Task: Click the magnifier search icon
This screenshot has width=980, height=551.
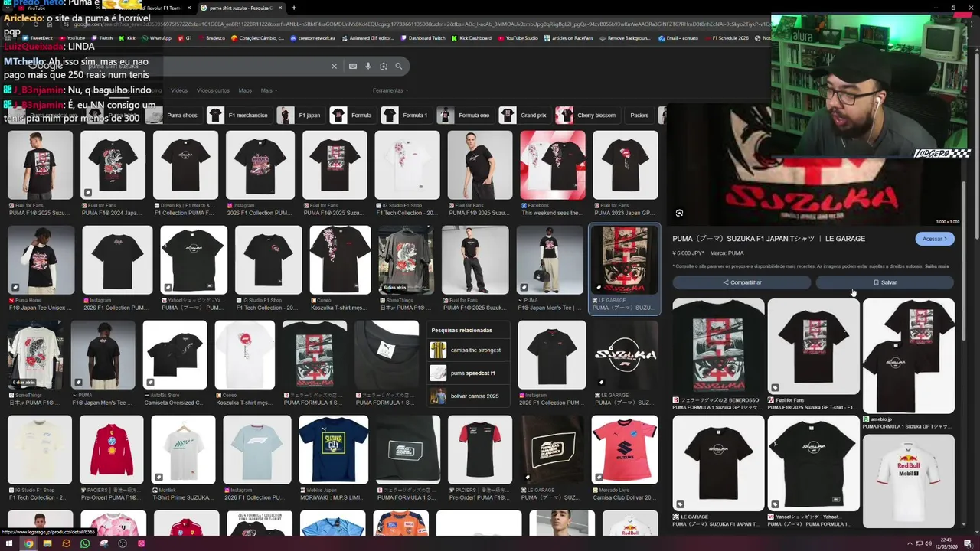Action: coord(399,67)
